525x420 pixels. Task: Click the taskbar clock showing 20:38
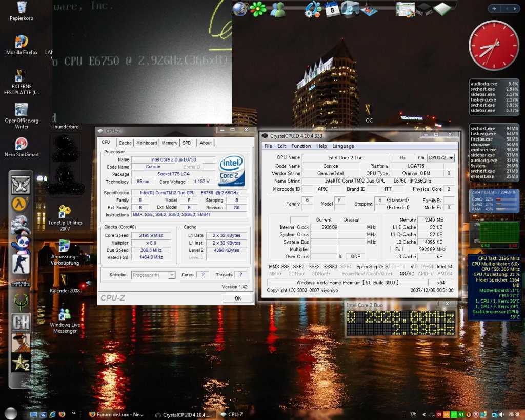pos(514,415)
